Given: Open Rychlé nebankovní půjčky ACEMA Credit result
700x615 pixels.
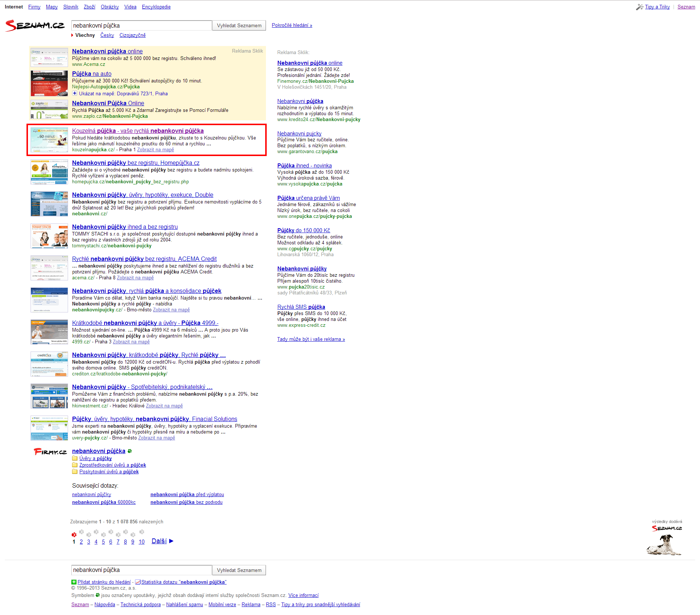Looking at the screenshot, I should [x=144, y=259].
